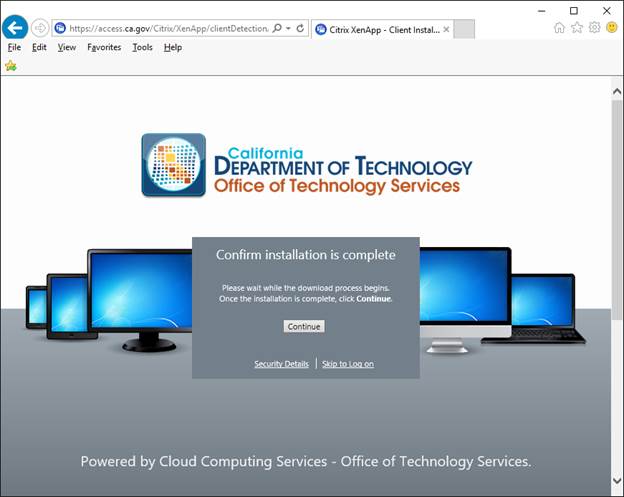Follow the Skip to Log on link
Screen dimensions: 624x497
pyautogui.click(x=348, y=364)
